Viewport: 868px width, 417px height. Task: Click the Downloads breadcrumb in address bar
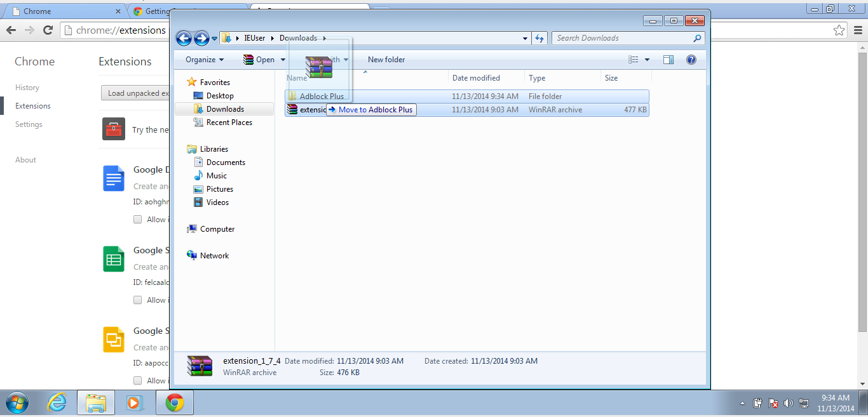pyautogui.click(x=298, y=38)
